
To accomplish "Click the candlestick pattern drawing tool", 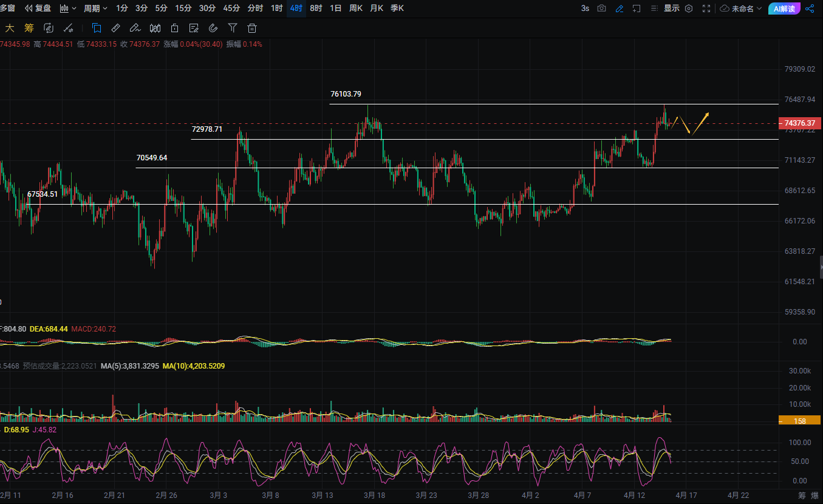I will tap(155, 28).
